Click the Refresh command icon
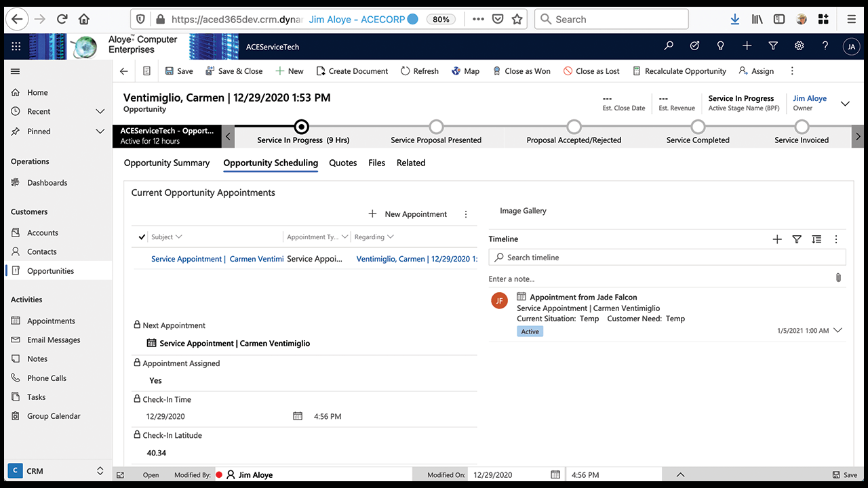 coord(406,71)
